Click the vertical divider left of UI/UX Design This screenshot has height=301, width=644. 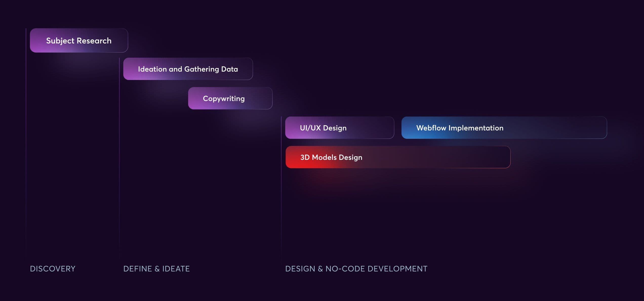(x=281, y=190)
